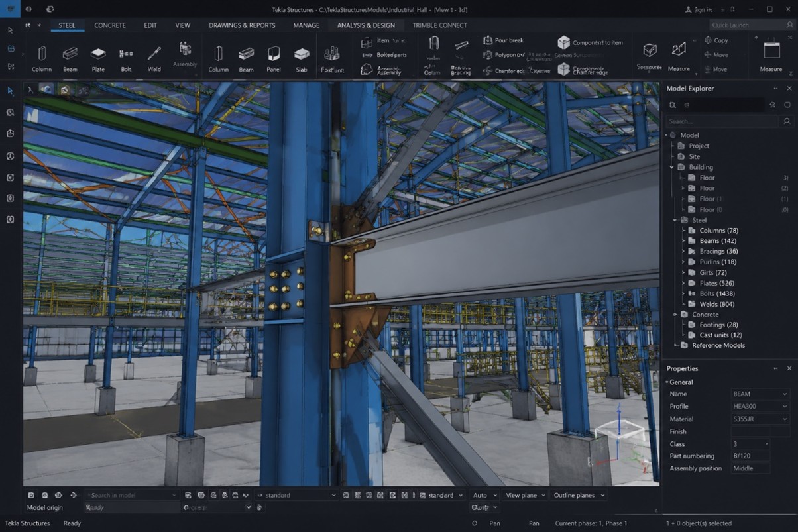Select the steel Beam tool

click(70, 58)
